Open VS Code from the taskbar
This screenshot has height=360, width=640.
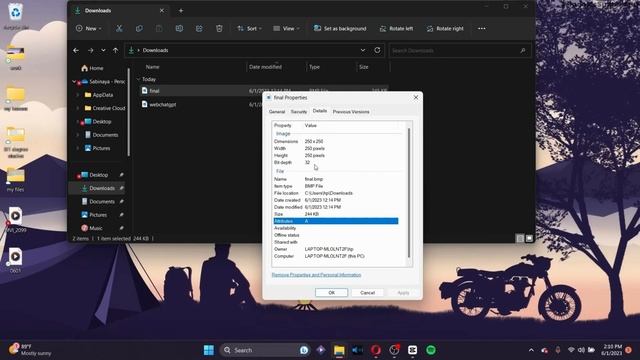[358, 350]
